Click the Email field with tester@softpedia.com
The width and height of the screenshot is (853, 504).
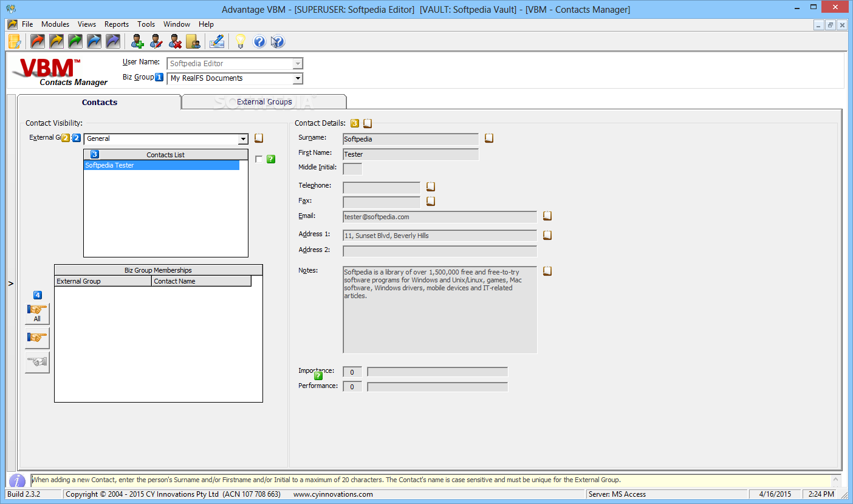coord(440,217)
